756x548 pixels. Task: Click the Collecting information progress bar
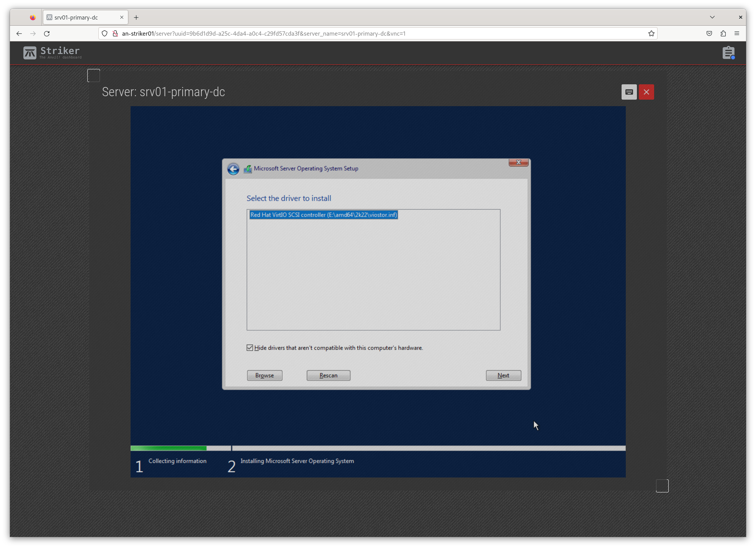coord(181,448)
